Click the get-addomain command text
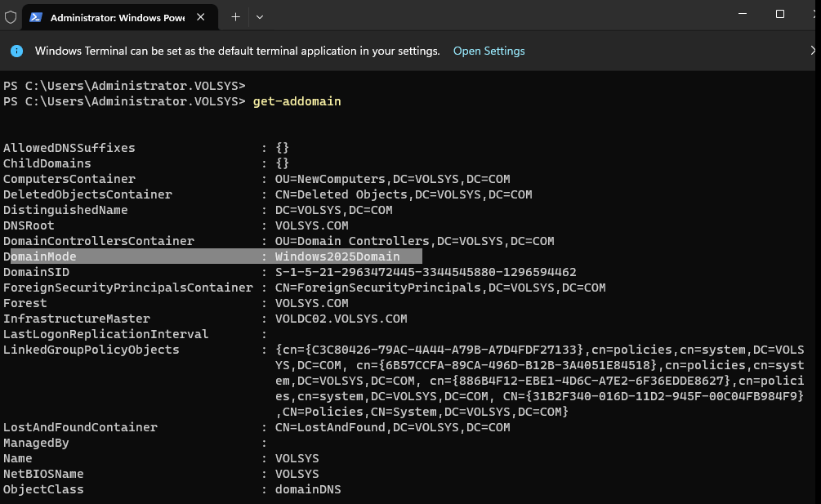Viewport: 821px width, 504px height. pos(297,101)
